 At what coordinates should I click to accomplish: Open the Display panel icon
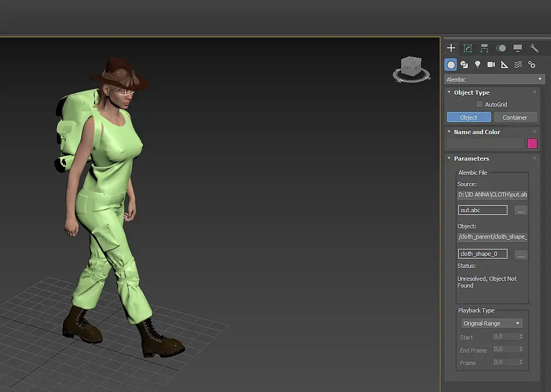click(518, 48)
